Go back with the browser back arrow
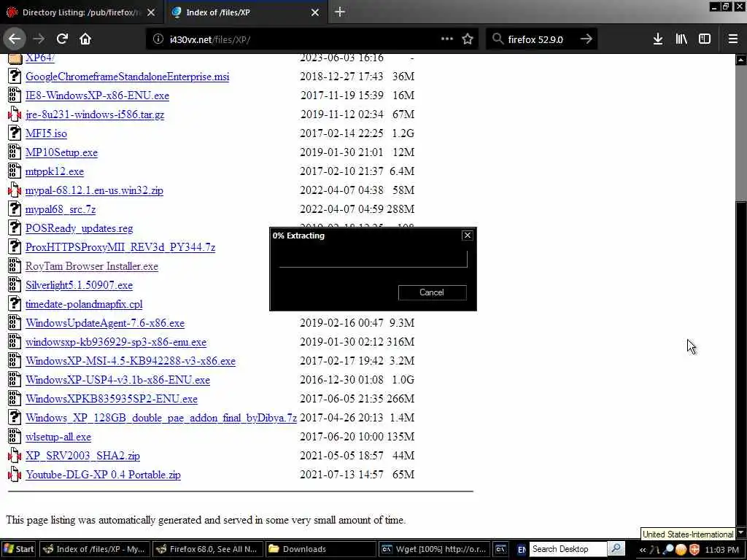 click(15, 39)
